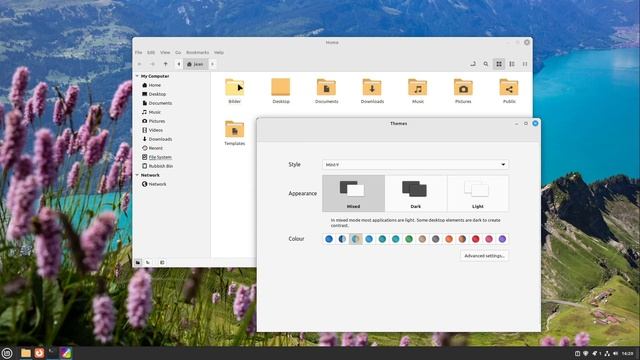Launch Firefox from the panel
This screenshot has width=640, height=360.
coord(39,353)
